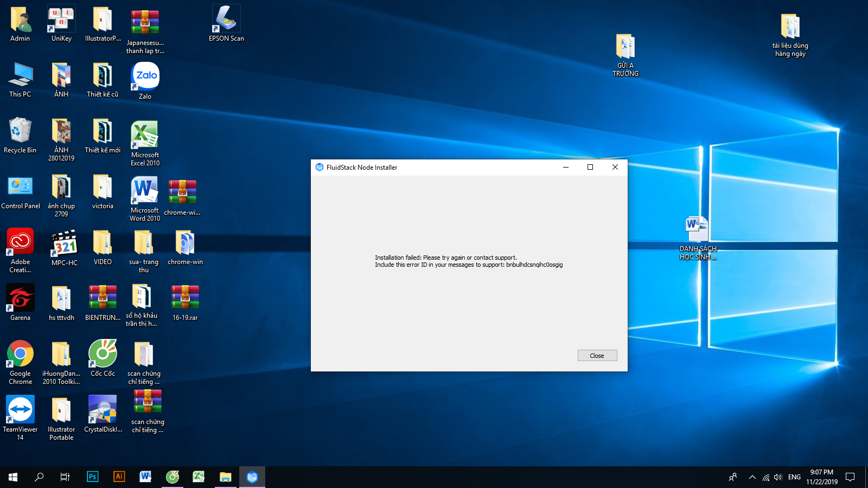Select the Garena desktop shortcut

(x=20, y=298)
